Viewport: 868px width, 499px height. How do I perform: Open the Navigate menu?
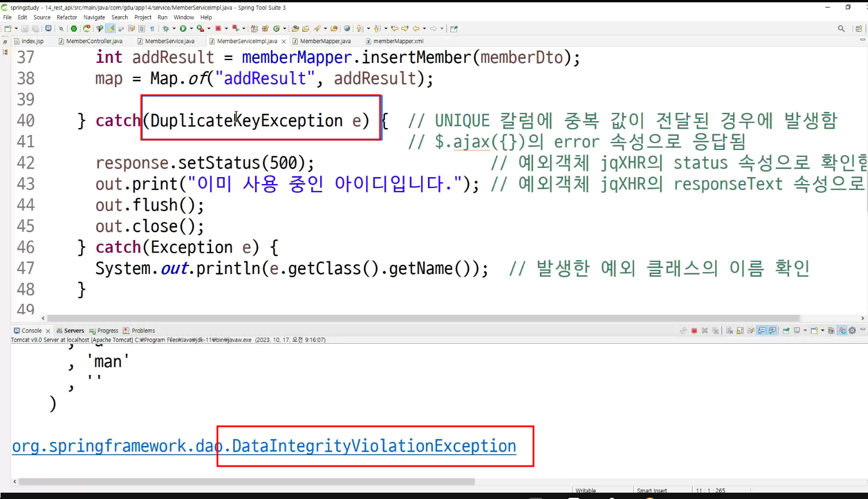pos(94,17)
